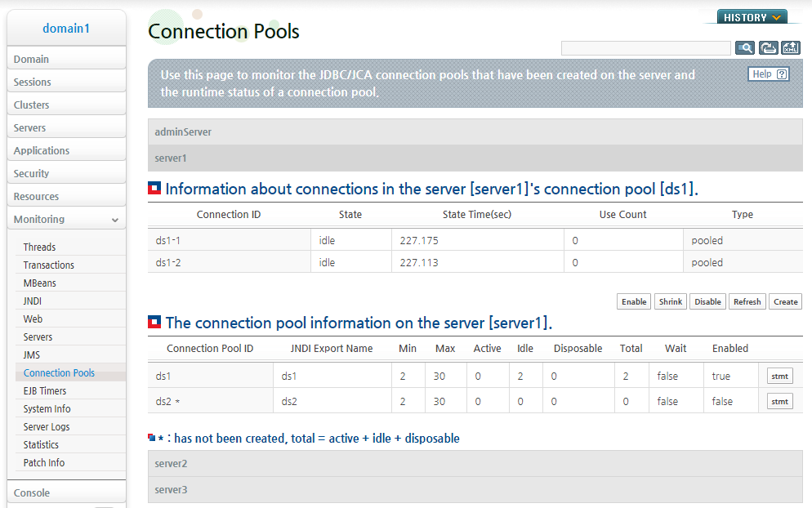Click connection ID ds1-1
812x508 pixels.
(x=167, y=240)
